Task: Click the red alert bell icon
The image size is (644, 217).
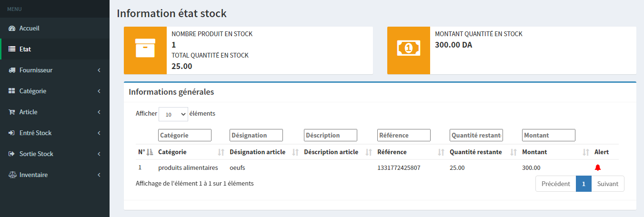Action: click(598, 168)
